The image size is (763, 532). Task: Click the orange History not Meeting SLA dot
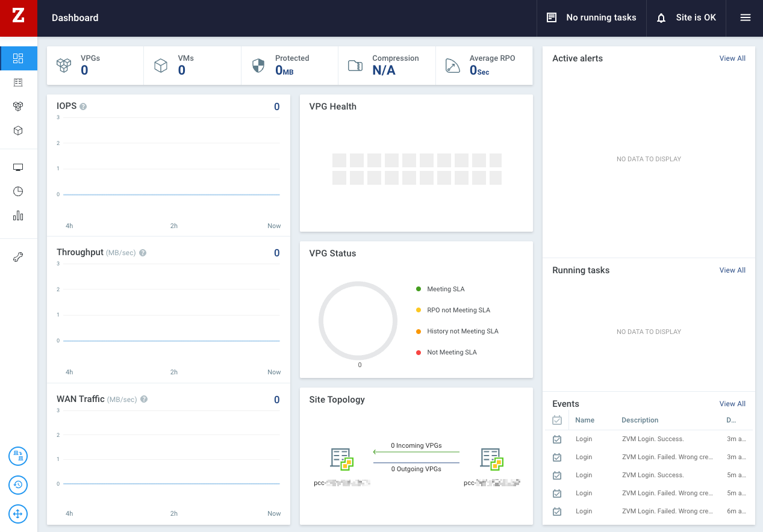coord(419,331)
